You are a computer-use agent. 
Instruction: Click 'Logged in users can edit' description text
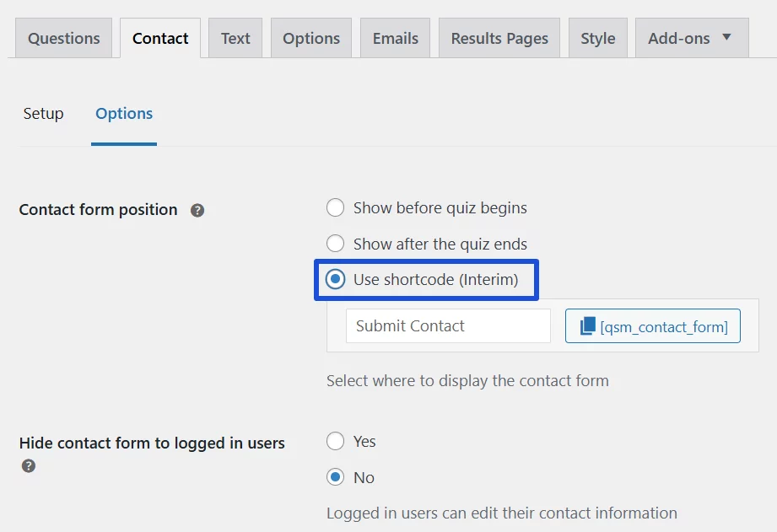tap(501, 513)
